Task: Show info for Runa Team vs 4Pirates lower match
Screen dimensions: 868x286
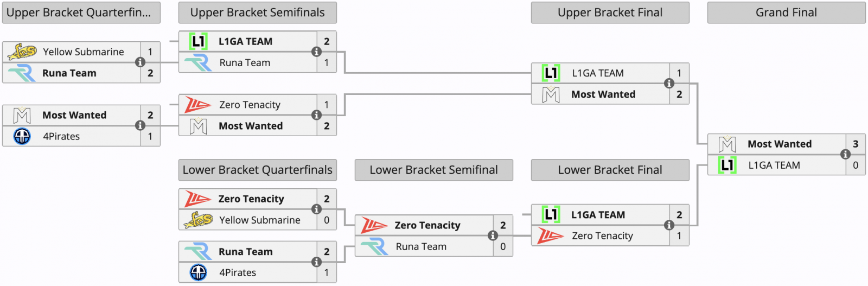Action: click(316, 262)
